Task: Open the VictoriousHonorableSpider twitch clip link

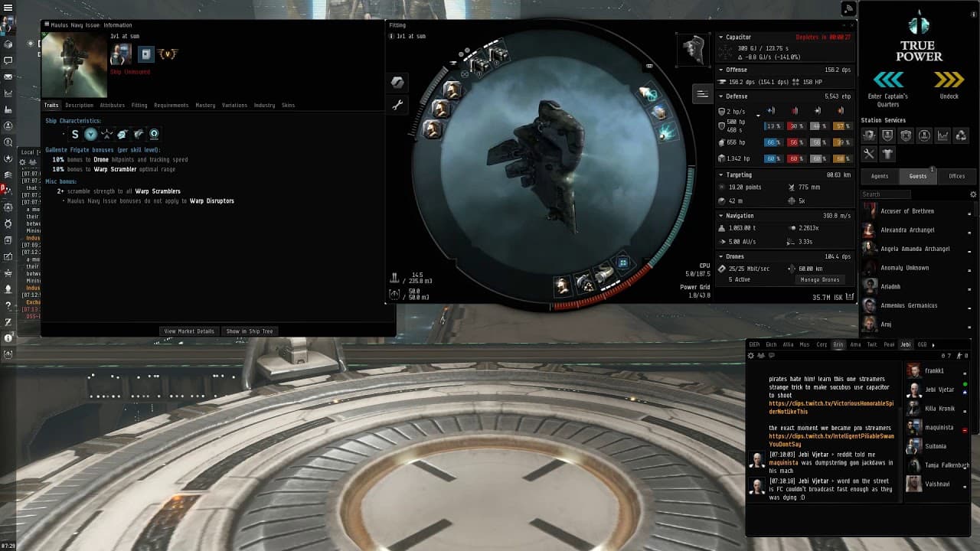Action: pyautogui.click(x=831, y=407)
